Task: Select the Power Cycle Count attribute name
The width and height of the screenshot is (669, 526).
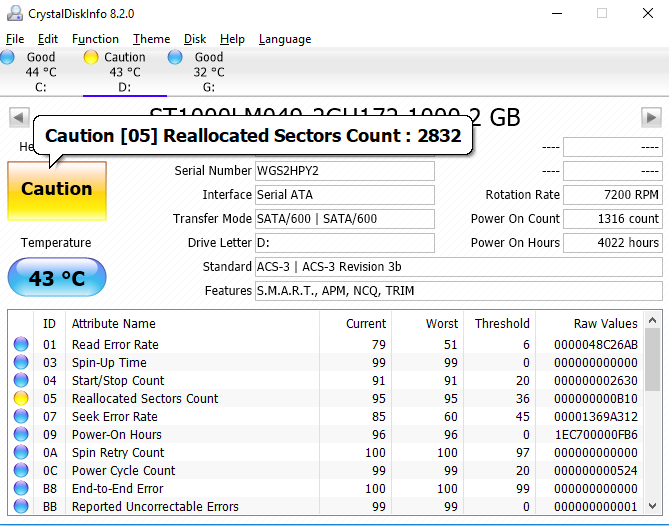Action: 124,471
